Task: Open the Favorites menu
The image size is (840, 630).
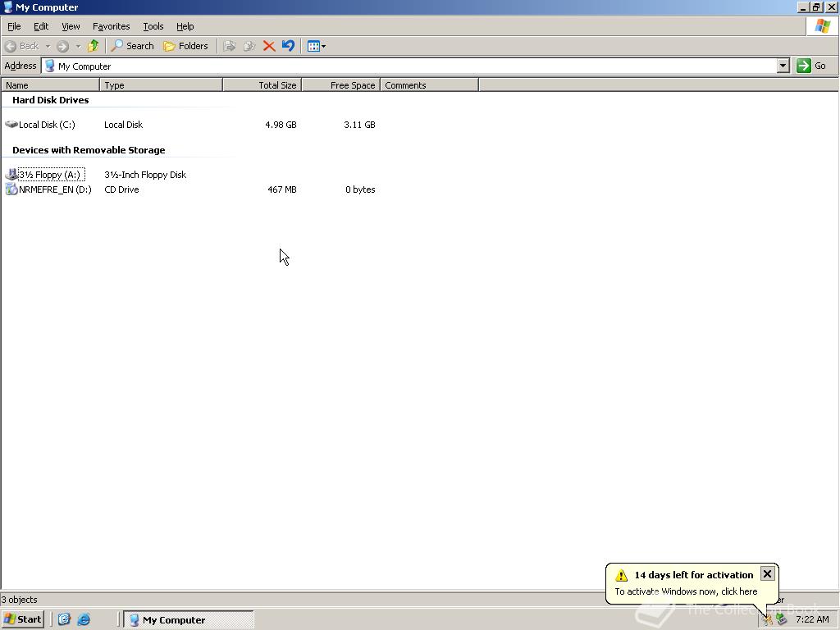Action: click(111, 26)
